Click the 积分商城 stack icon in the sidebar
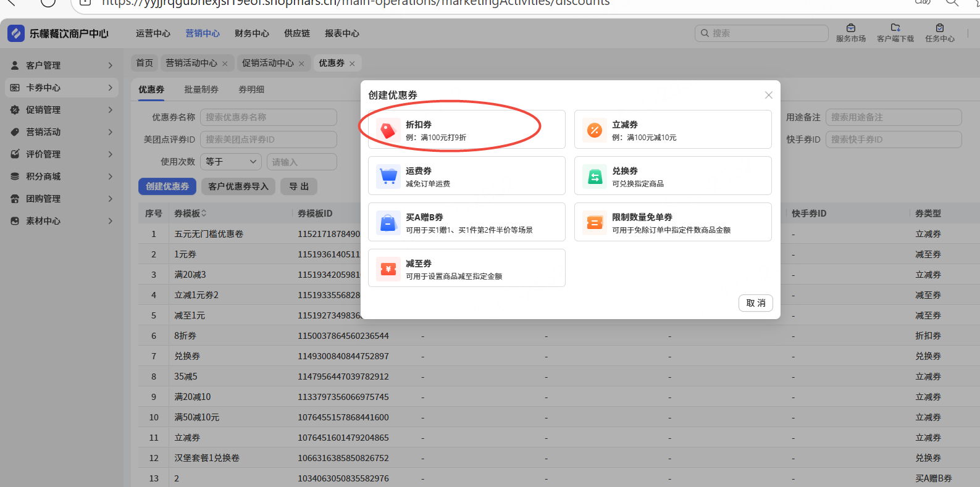 (15, 177)
